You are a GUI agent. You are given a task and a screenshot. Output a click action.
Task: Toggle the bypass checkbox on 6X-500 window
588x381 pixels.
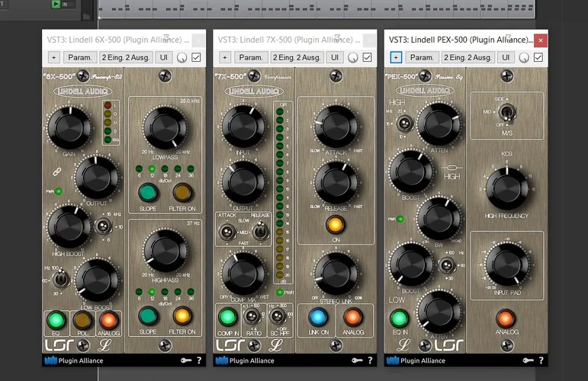[197, 57]
